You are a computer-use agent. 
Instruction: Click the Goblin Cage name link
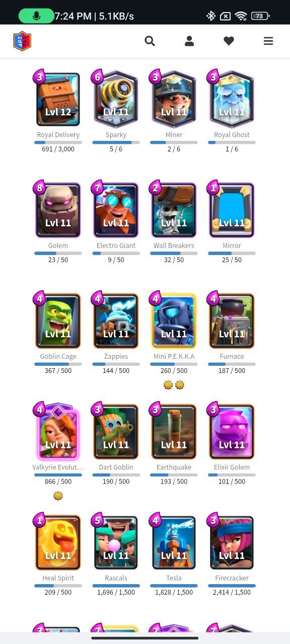(x=58, y=356)
